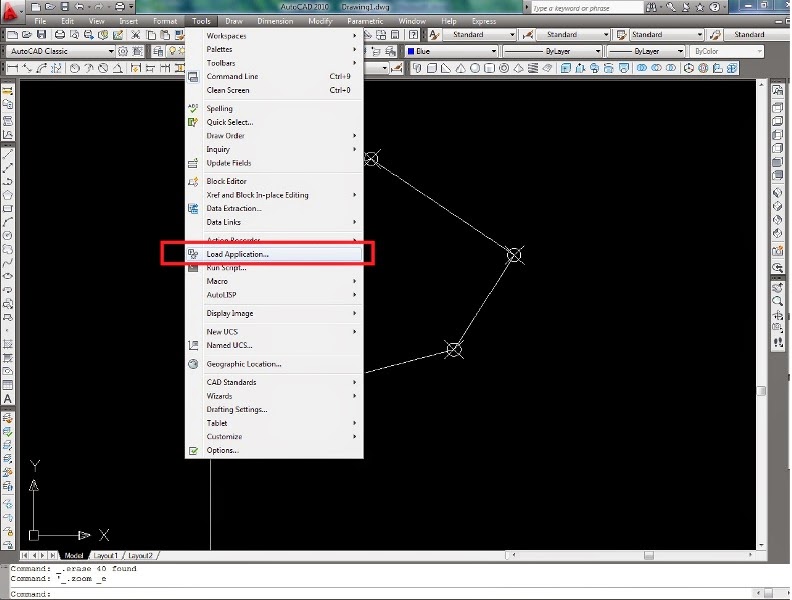792x600 pixels.
Task: Click the Blue color swatch square
Action: click(411, 52)
